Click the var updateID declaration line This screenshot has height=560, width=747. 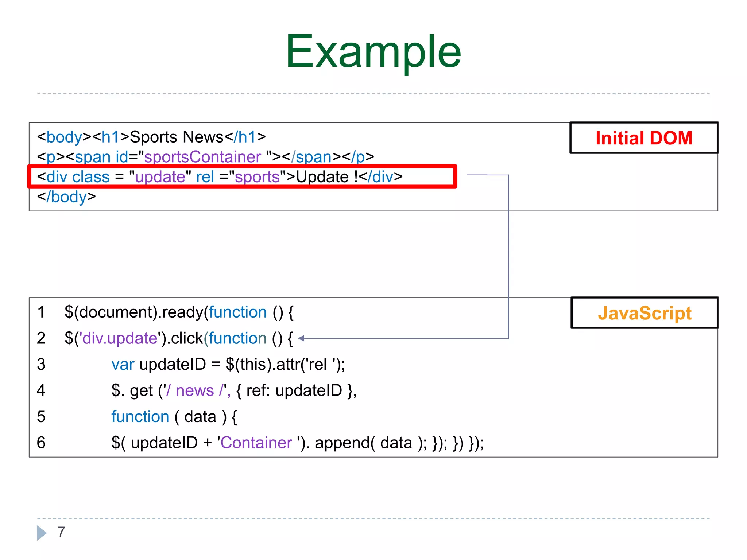click(228, 365)
